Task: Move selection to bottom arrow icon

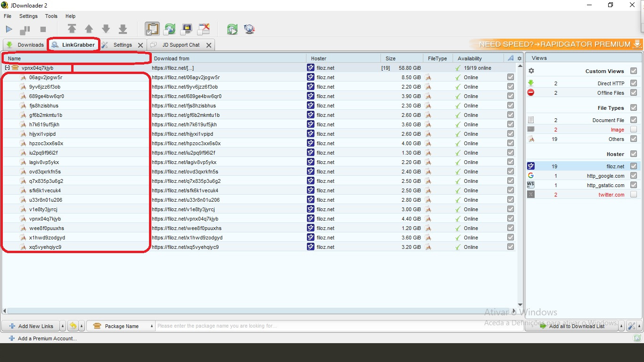Action: (123, 29)
